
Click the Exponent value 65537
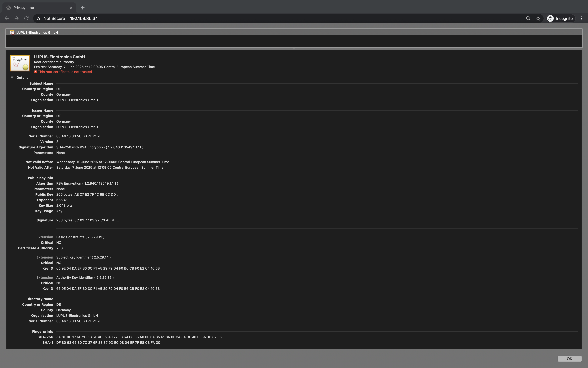coord(61,200)
